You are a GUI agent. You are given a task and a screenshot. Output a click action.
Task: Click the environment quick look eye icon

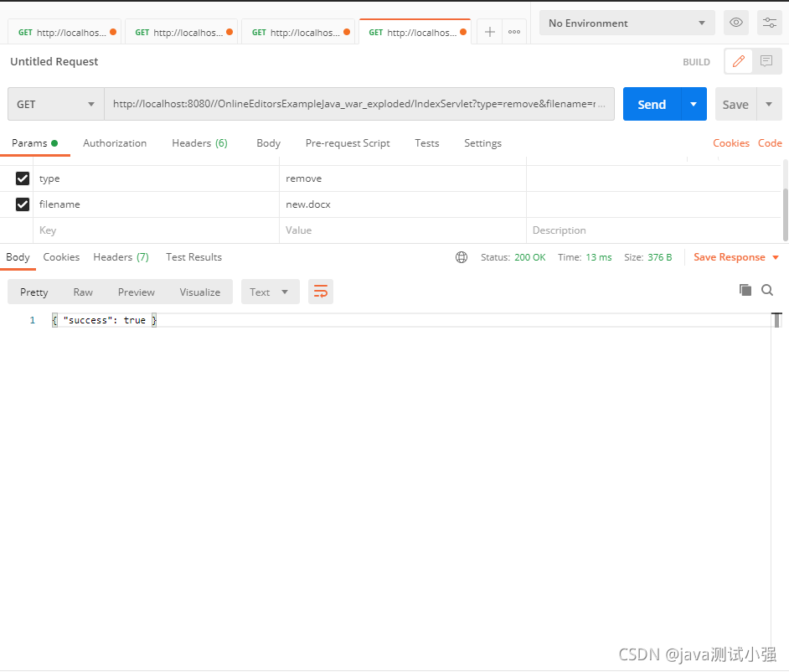pos(735,23)
